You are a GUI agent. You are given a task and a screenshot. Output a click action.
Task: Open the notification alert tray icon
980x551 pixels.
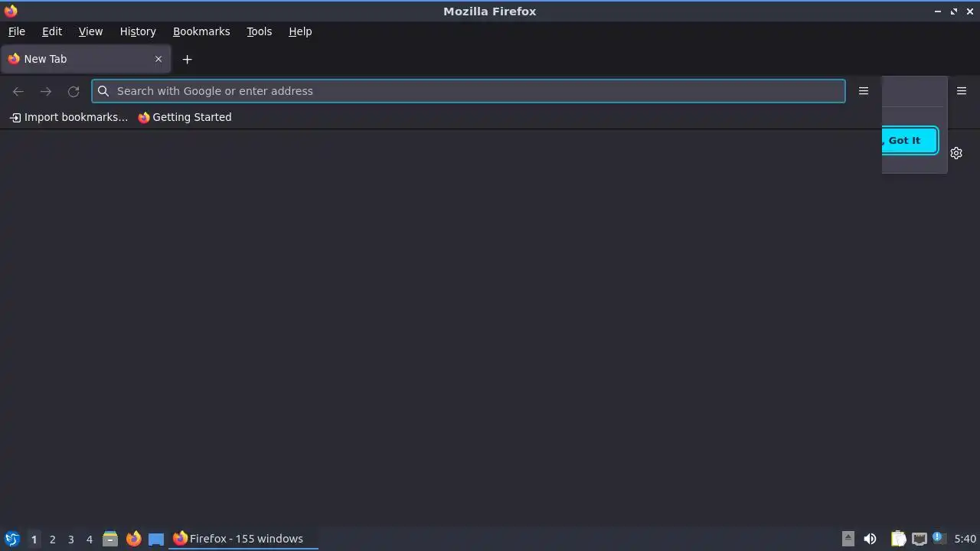(939, 538)
